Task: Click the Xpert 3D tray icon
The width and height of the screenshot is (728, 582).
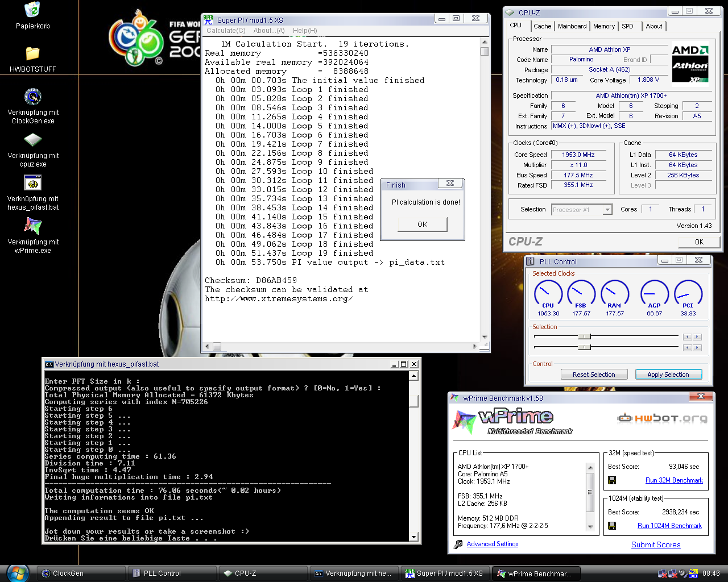Action: coord(693,573)
